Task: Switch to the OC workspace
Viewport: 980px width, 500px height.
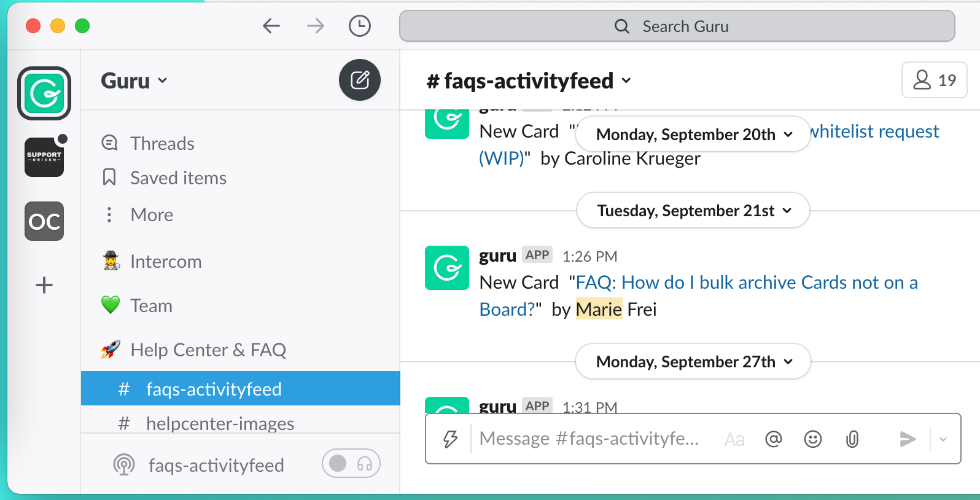Action: (x=44, y=221)
